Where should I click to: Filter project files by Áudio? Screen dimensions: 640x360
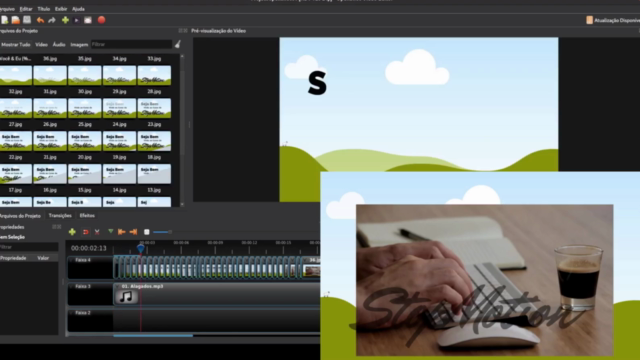(x=59, y=44)
